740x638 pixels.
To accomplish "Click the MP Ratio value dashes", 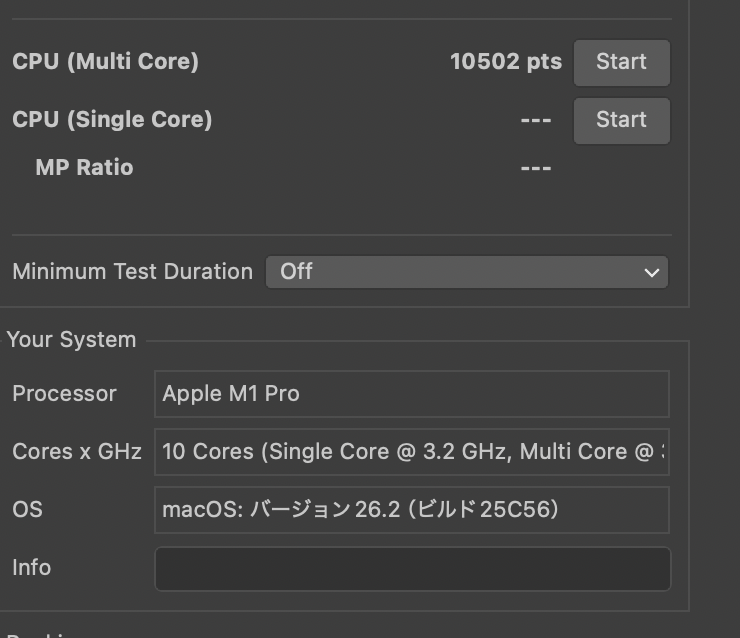I will point(536,168).
